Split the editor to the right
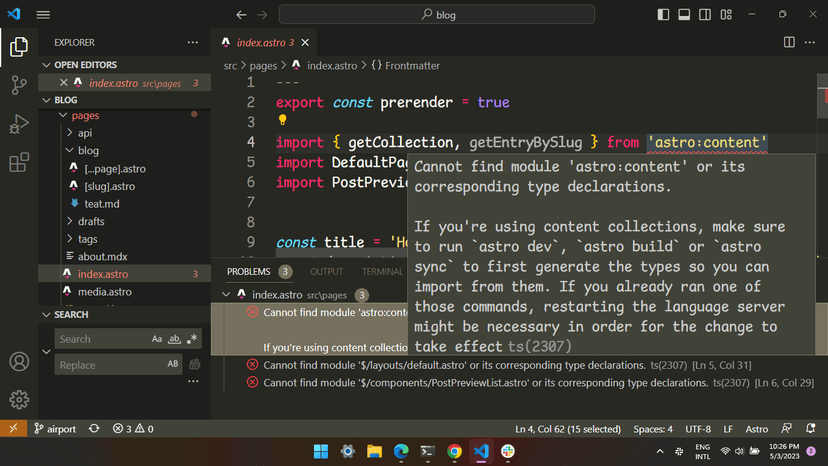Screen dimensions: 828x466 pos(790,43)
